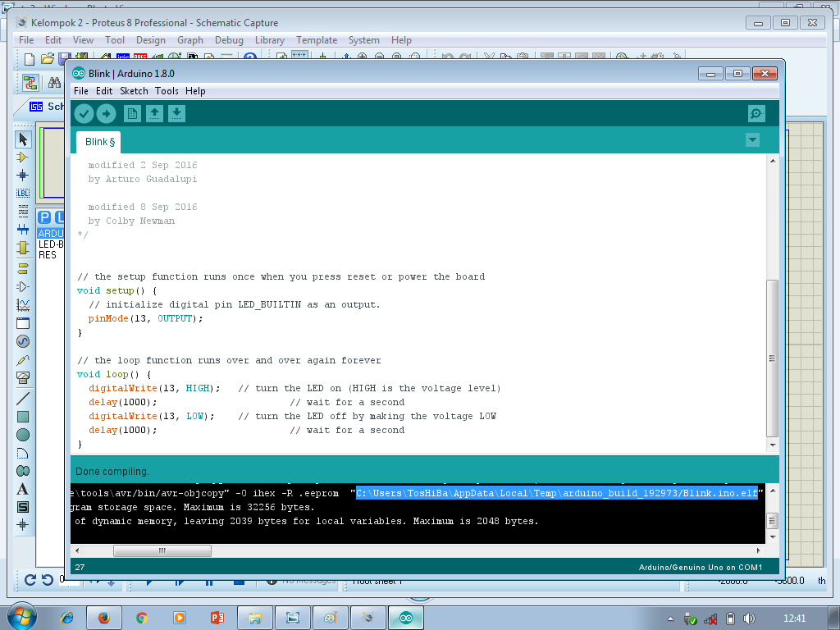Open Arduino Edit menu
840x630 pixels.
point(104,91)
